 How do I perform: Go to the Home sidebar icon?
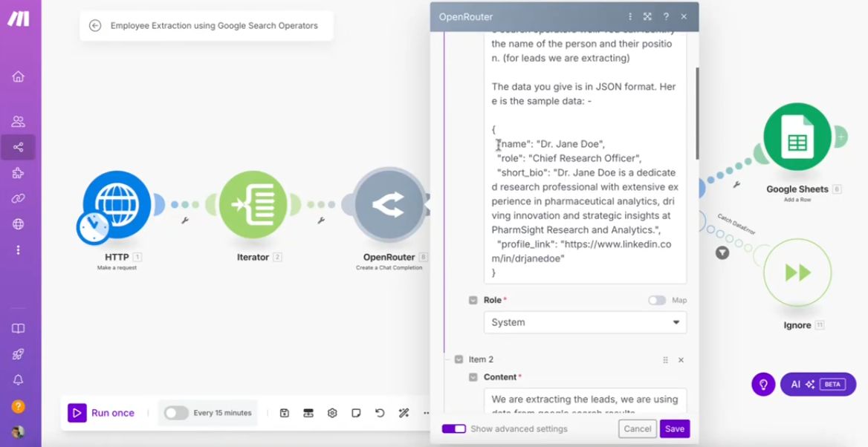pos(19,76)
